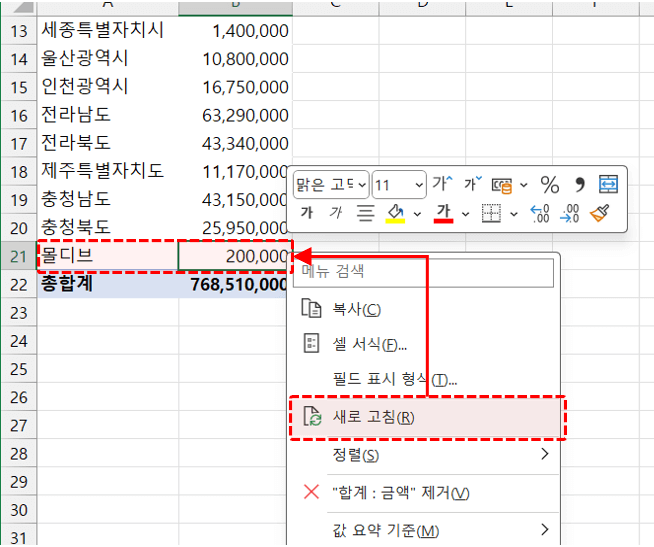
Task: Expand 값 요약 기준 submenu arrow
Action: [x=545, y=529]
